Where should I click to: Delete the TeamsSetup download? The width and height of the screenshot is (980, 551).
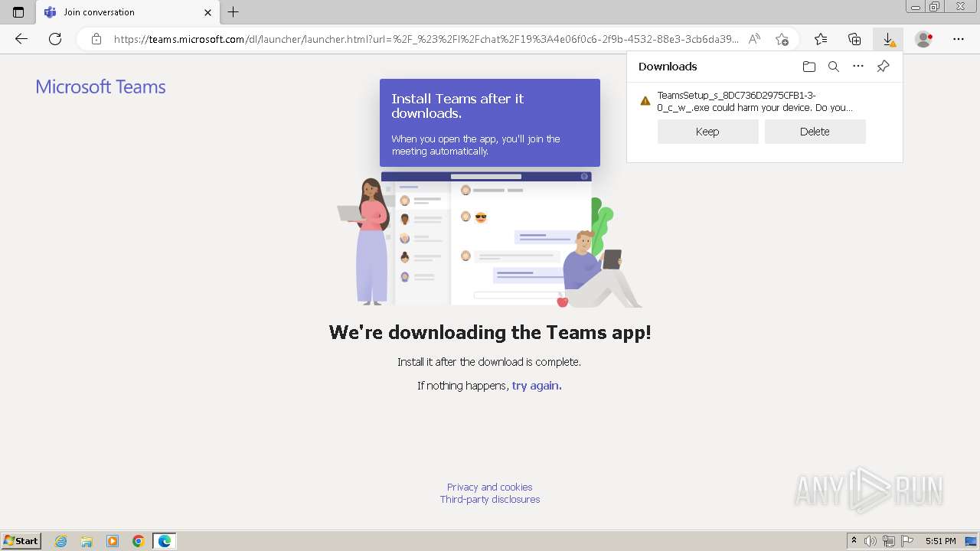815,132
